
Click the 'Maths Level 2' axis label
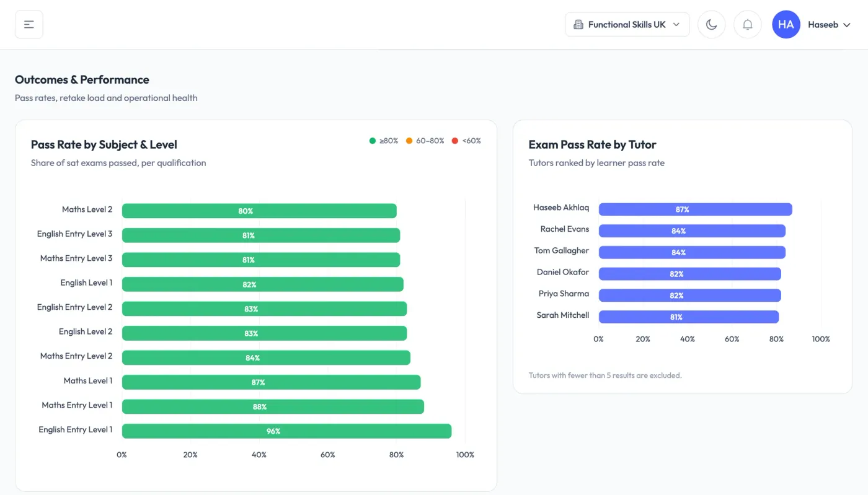click(x=87, y=209)
